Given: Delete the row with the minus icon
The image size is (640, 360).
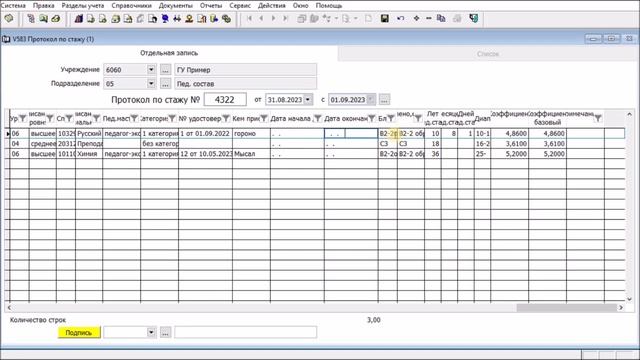Looking at the screenshot, I should [x=429, y=18].
